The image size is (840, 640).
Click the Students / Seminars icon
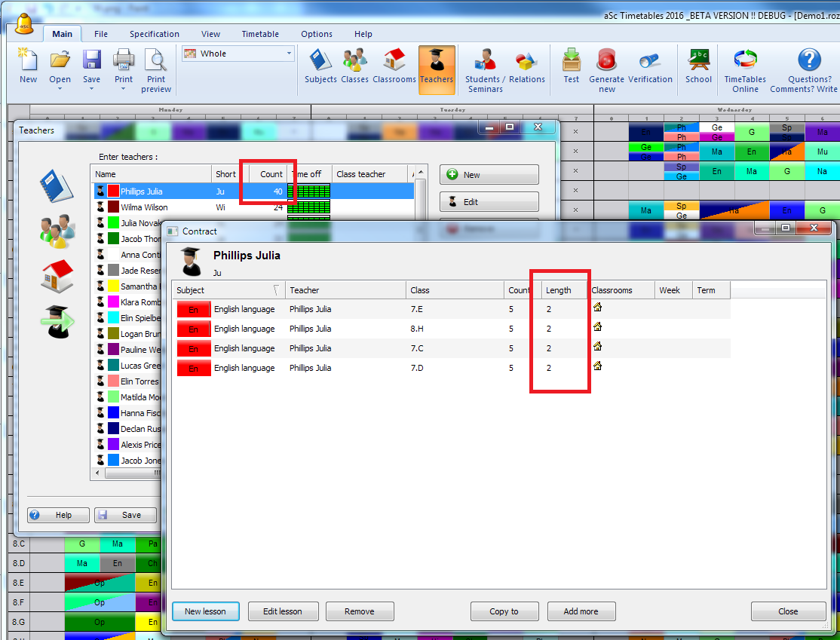point(485,70)
